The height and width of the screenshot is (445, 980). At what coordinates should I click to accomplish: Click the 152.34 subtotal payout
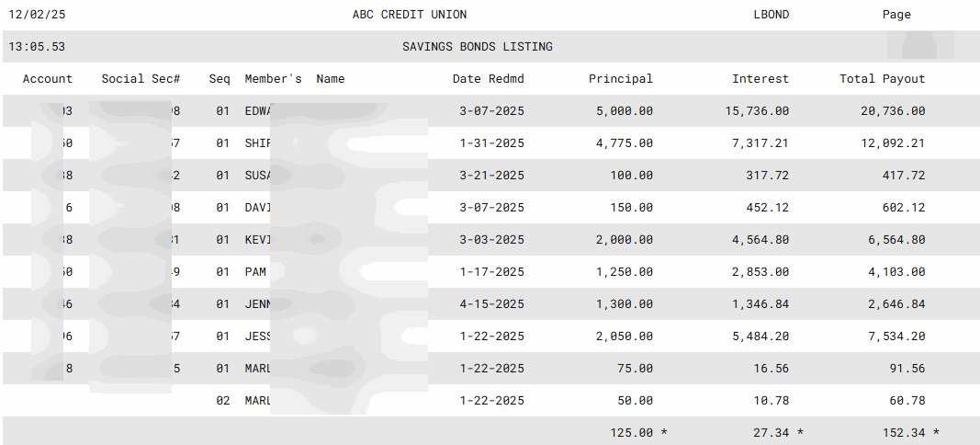click(904, 433)
